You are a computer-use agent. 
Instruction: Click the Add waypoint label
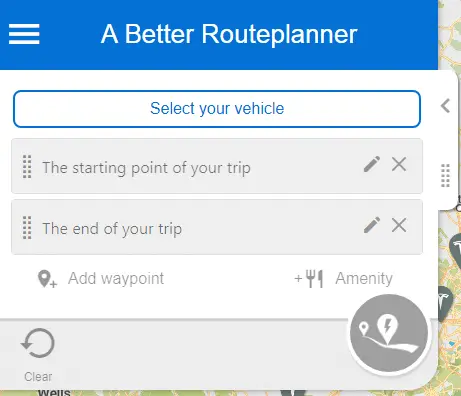[116, 278]
